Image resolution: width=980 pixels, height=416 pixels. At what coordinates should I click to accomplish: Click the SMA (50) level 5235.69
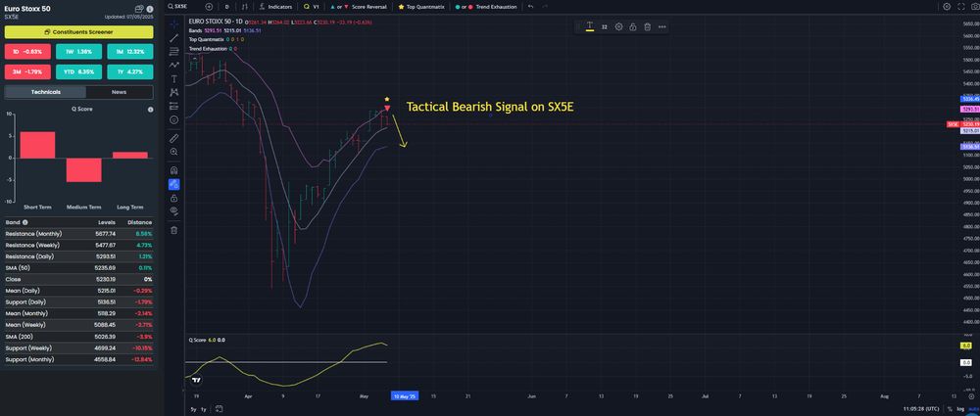tap(105, 267)
